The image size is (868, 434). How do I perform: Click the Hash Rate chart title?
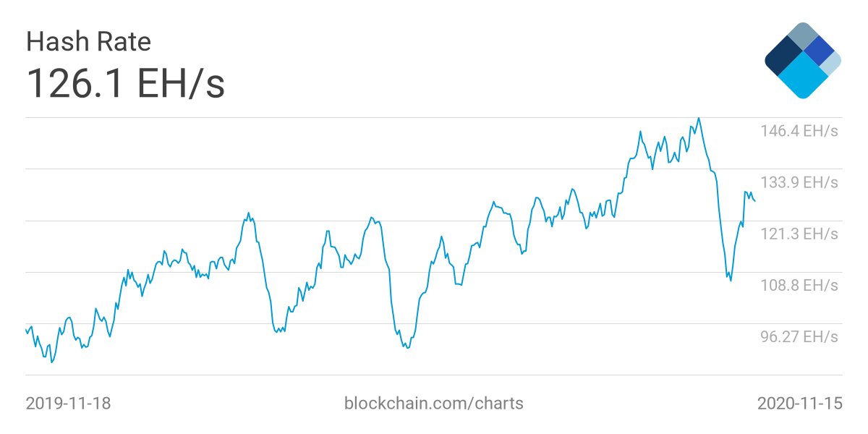[x=88, y=42]
